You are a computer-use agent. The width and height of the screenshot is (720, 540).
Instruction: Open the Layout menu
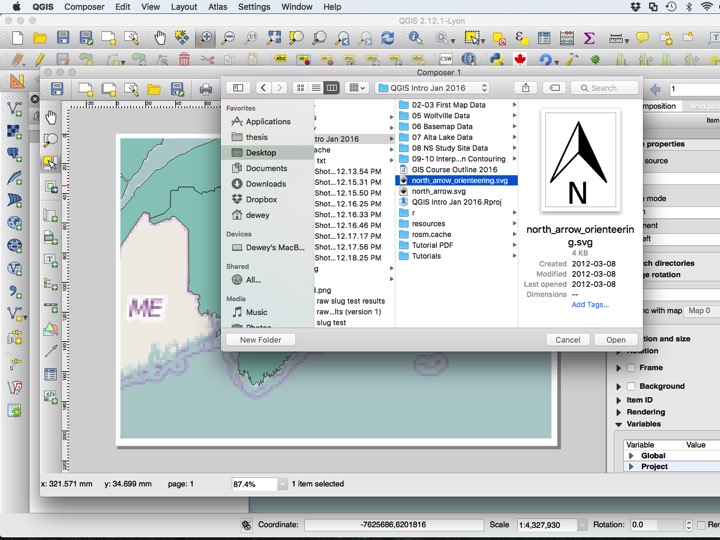coord(184,7)
